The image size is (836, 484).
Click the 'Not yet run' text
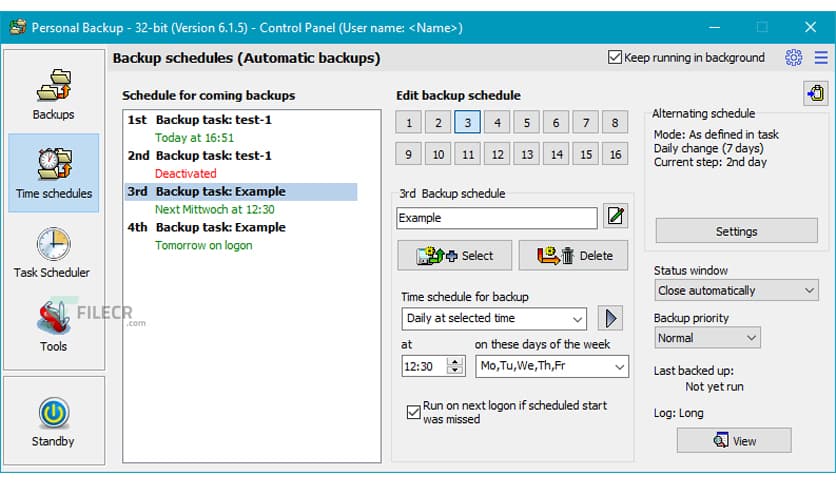coord(714,386)
